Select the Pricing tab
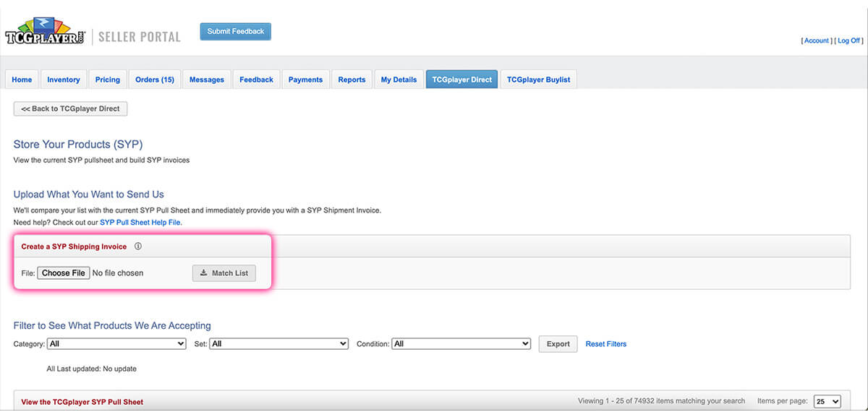This screenshot has height=412, width=868. tap(108, 80)
